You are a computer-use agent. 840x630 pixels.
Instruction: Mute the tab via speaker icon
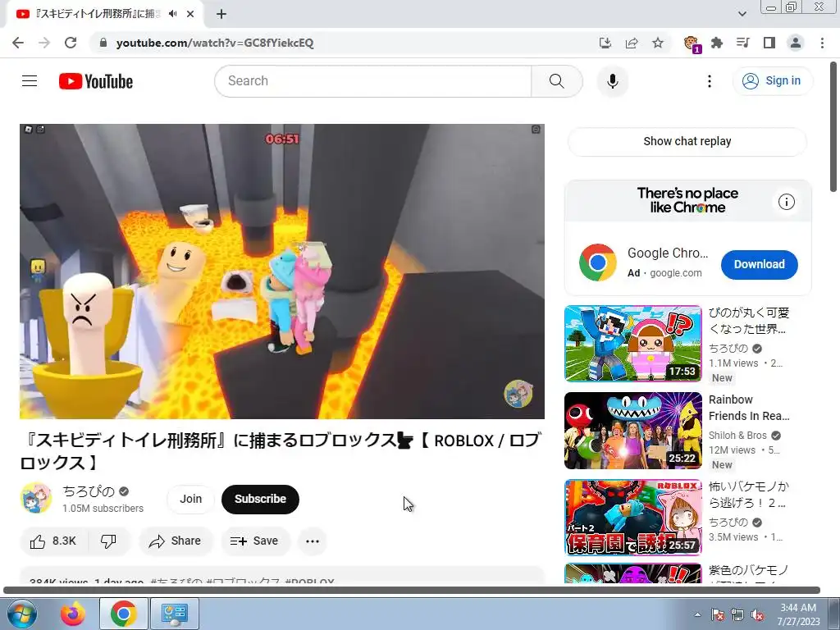(x=172, y=14)
